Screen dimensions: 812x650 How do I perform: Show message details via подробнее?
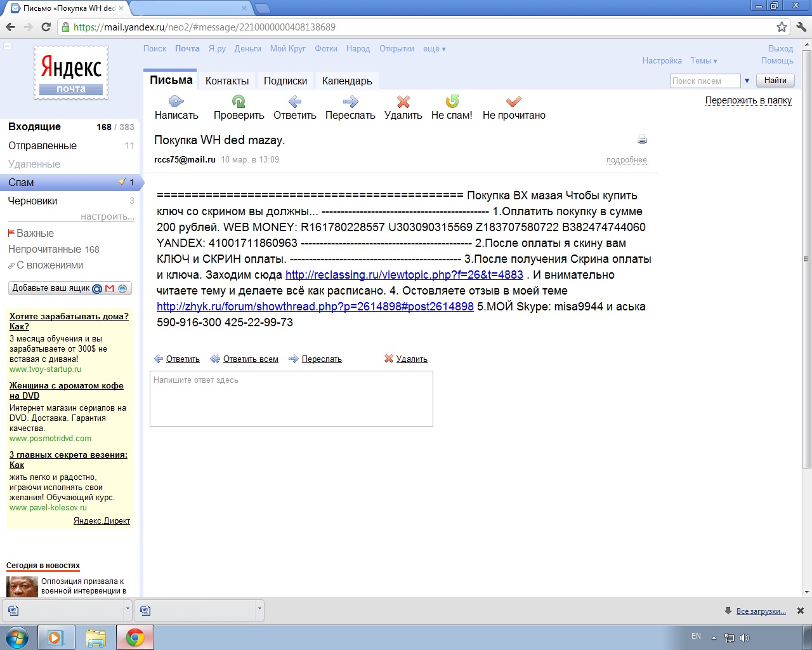point(626,160)
